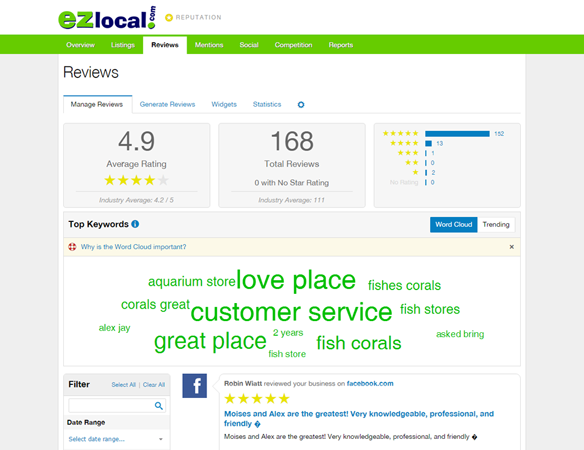Open the Social nav tab
Screen dimensions: 584x450
tap(249, 45)
